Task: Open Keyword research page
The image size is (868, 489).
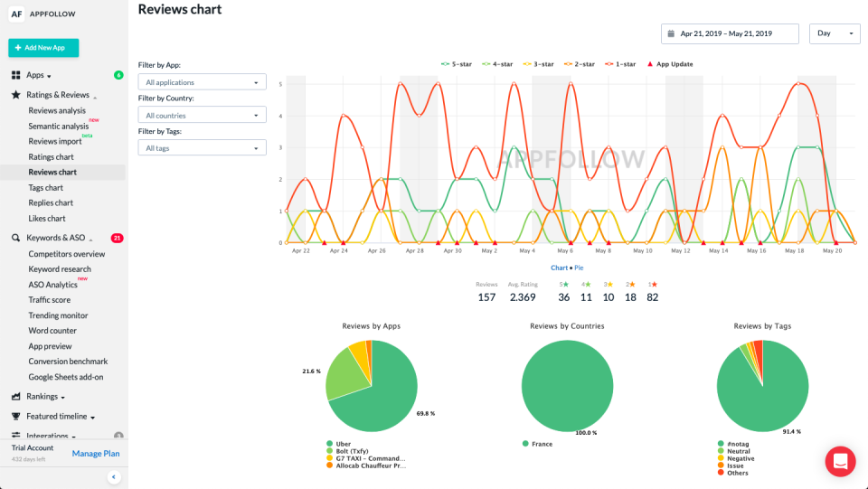Action: (x=60, y=269)
